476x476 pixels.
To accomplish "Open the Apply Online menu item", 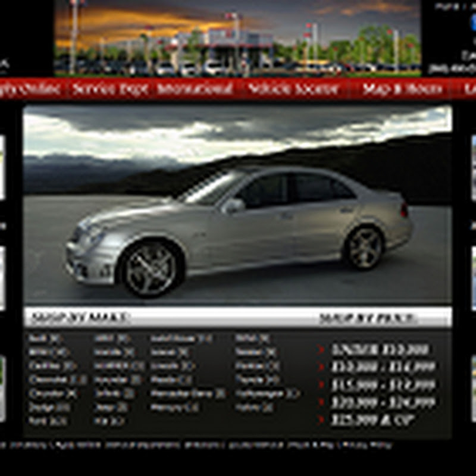I will click(x=30, y=89).
